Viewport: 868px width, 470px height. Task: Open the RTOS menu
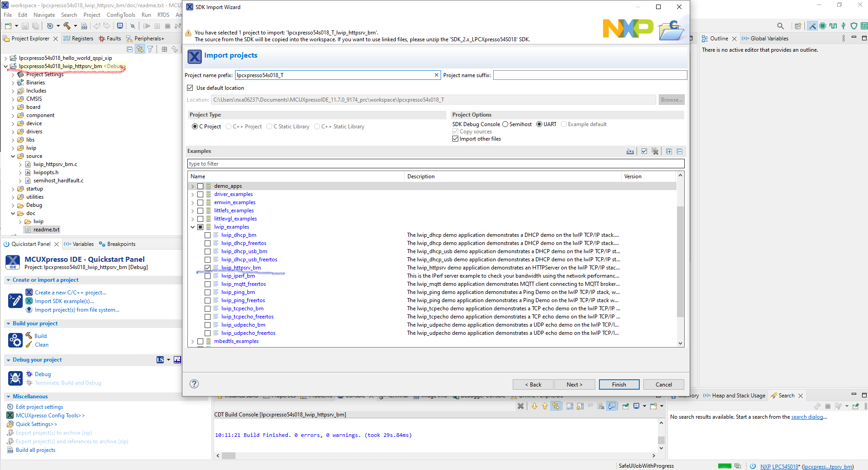pos(163,15)
